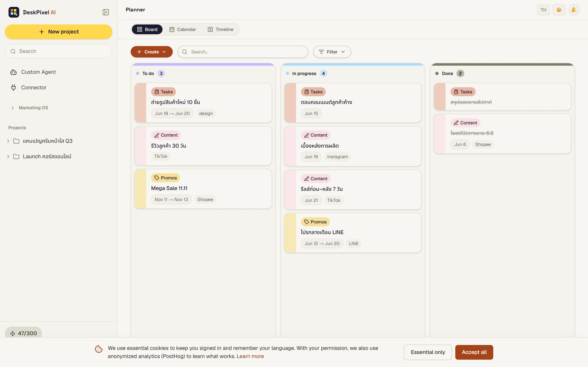Follow the Learn more link
The width and height of the screenshot is (588, 367).
(250, 356)
